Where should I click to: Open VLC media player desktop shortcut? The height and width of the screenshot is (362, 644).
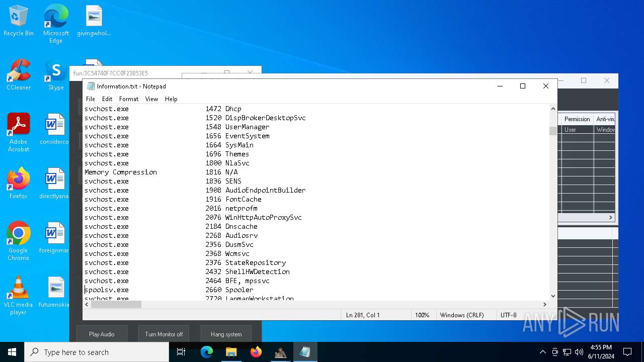tap(19, 296)
